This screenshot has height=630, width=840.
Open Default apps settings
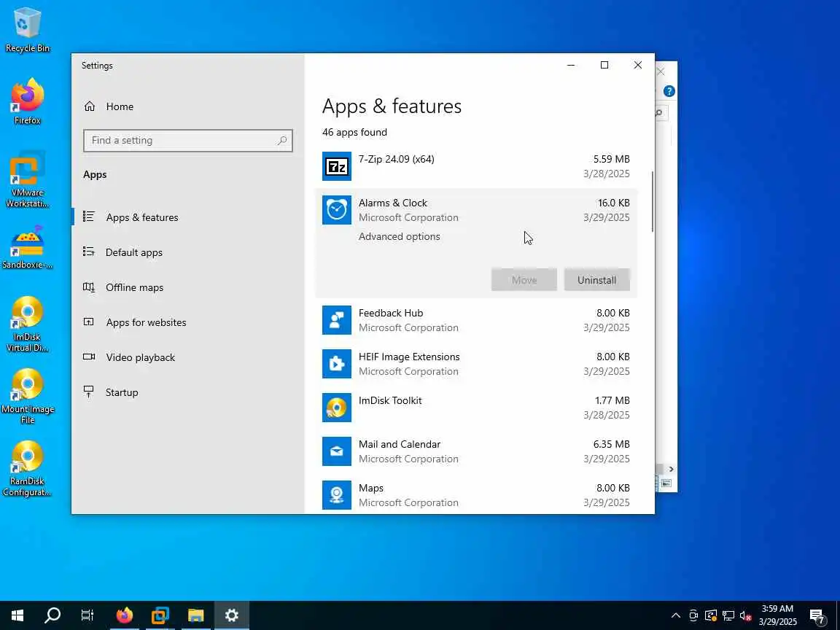pos(187,252)
